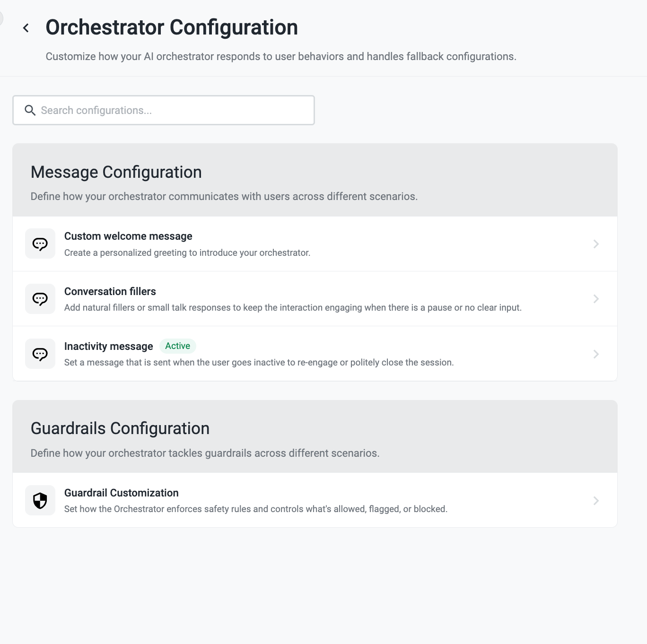Open the Conversation fillers title
The height and width of the screenshot is (644, 647).
110,291
